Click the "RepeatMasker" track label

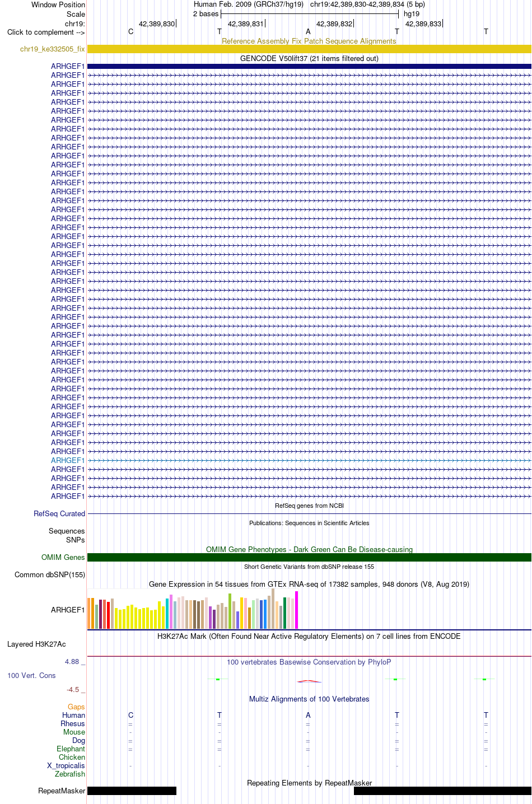(62, 791)
